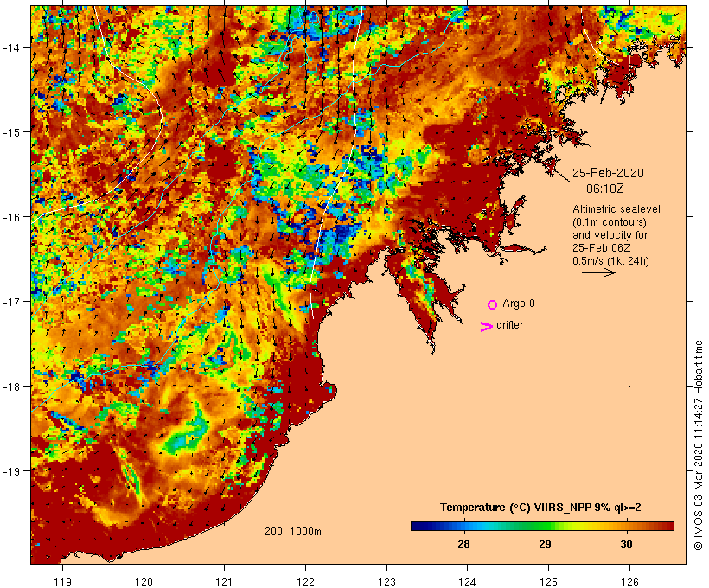Click the longitude label '121'
709x588 pixels.
click(225, 582)
